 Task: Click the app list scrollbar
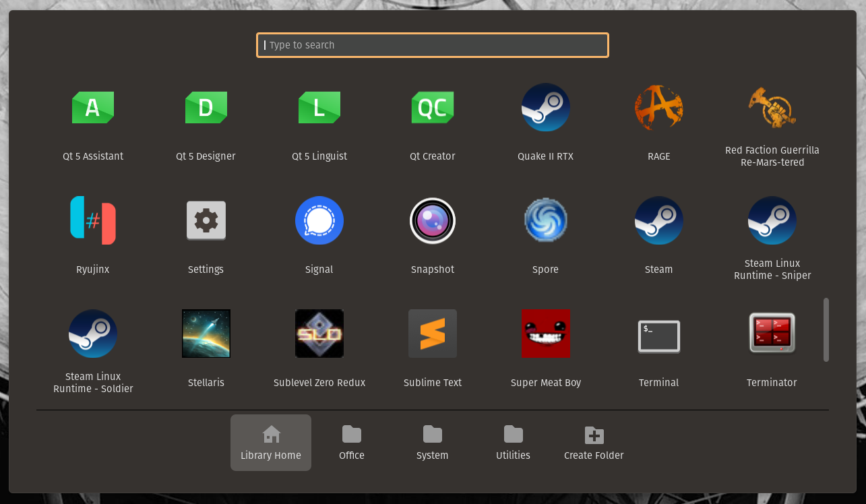pos(826,330)
